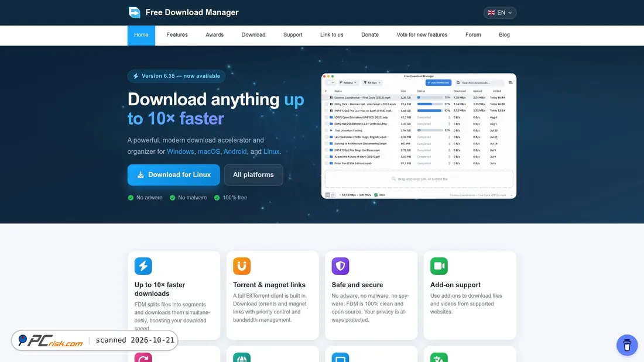
Task: Click the macOS platform link
Action: [208, 151]
